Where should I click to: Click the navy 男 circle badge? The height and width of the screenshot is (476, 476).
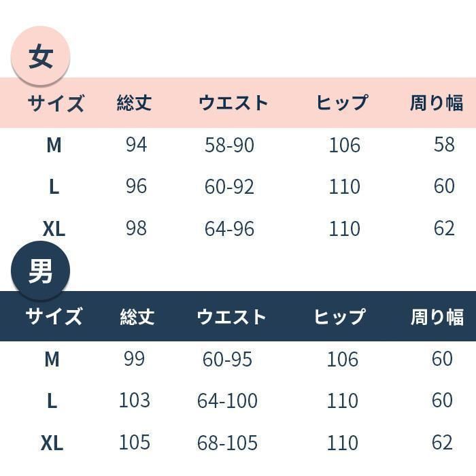click(x=40, y=271)
